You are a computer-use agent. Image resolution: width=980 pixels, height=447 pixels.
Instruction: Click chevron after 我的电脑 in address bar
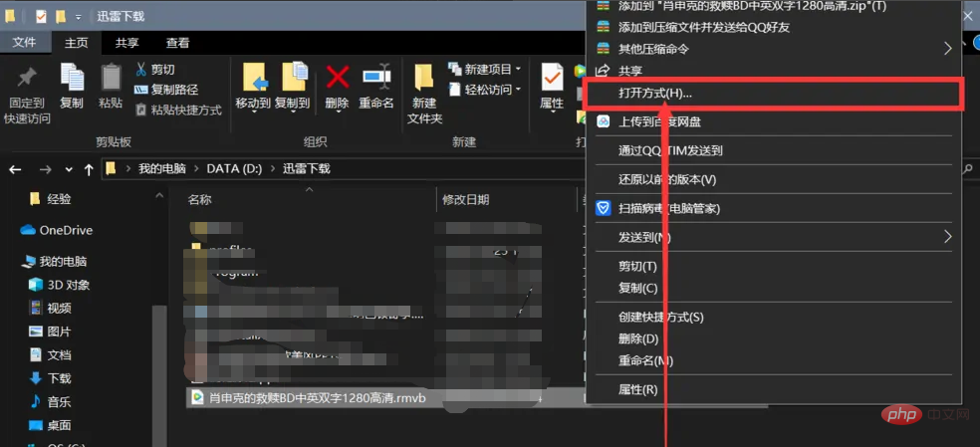(197, 169)
